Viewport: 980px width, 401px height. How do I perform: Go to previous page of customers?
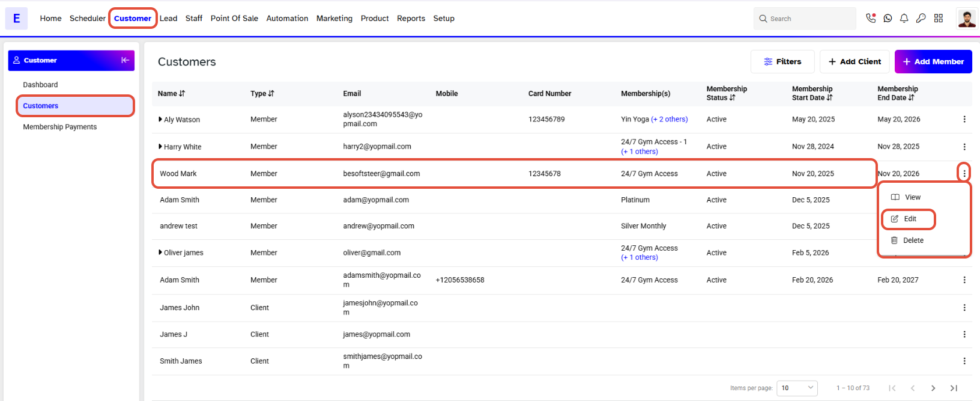click(x=913, y=388)
